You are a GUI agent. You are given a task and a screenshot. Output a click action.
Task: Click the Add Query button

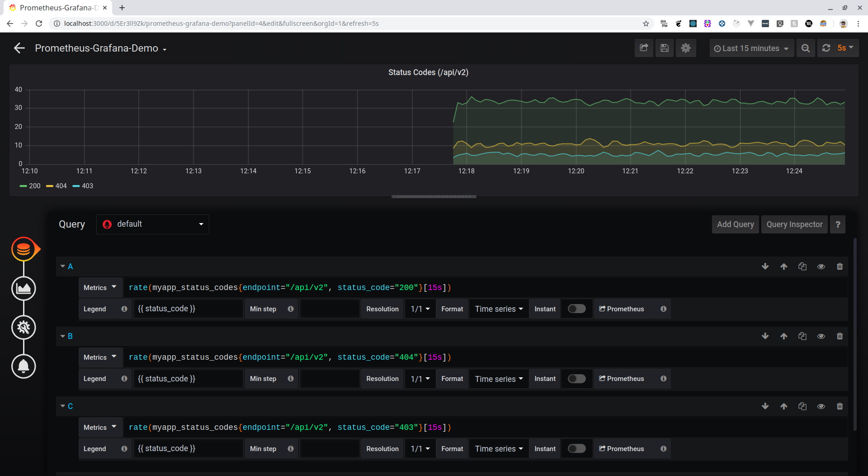(735, 224)
